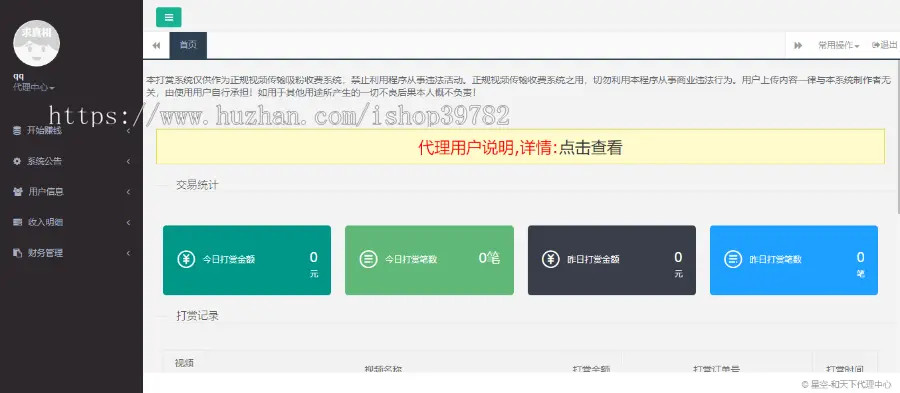The image size is (900, 393).
Task: Click the 退出 logout link
Action: pyautogui.click(x=885, y=45)
